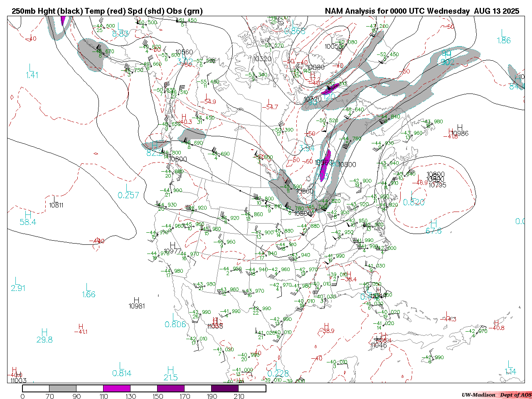The width and height of the screenshot is (532, 399).
Task: Click the cyan H 67.6 marker
Action: [433, 227]
